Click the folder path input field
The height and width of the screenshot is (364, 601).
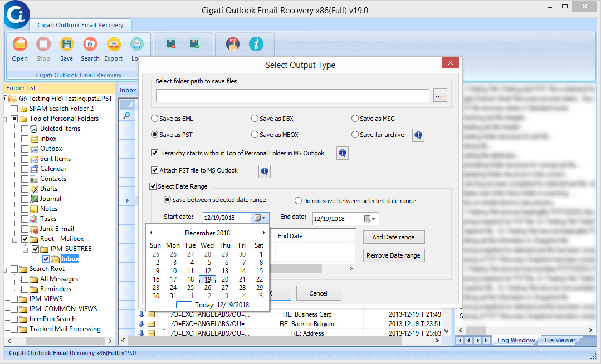292,96
